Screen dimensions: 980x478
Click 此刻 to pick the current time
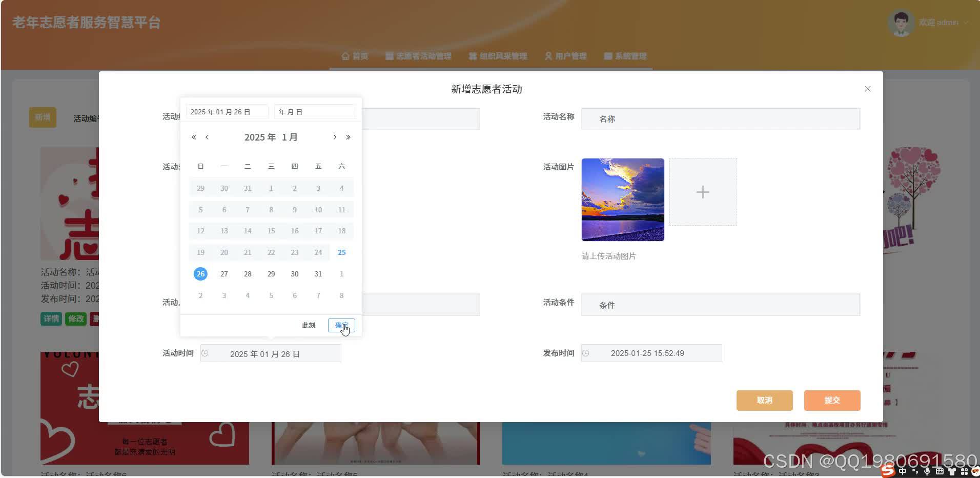pos(309,325)
